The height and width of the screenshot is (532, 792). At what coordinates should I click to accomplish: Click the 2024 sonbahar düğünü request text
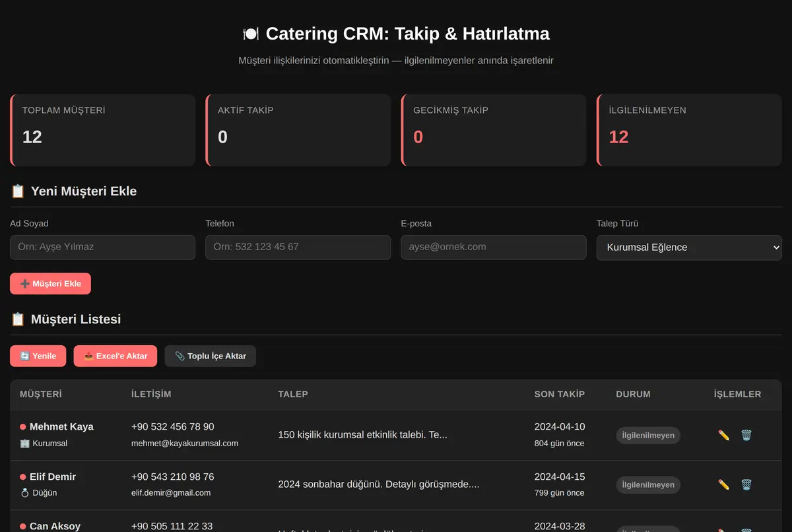tap(379, 484)
